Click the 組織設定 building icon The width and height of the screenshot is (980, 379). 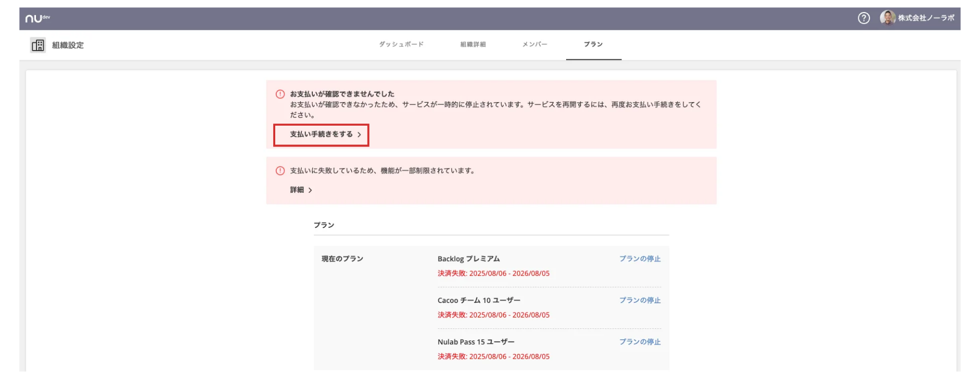(38, 45)
